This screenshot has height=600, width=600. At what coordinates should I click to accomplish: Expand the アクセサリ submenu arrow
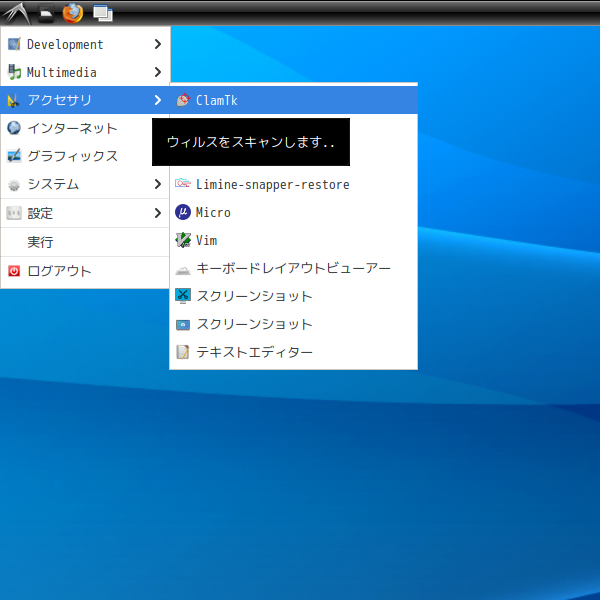158,100
